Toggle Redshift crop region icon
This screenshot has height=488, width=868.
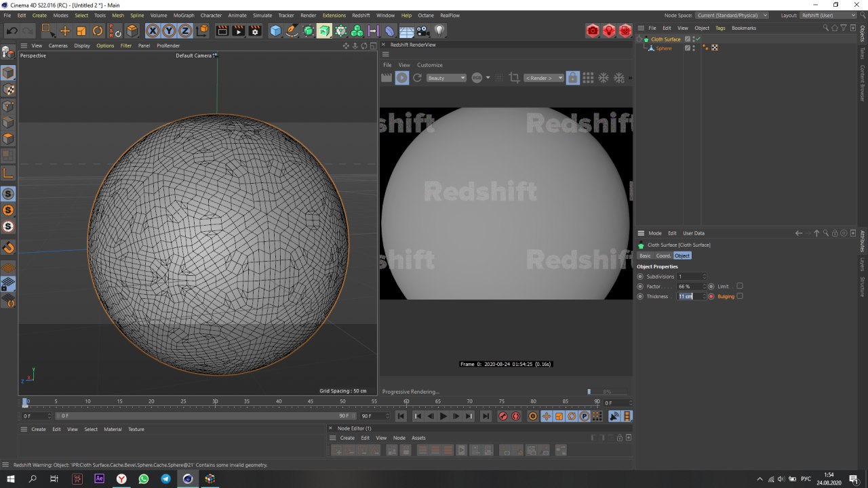point(514,78)
